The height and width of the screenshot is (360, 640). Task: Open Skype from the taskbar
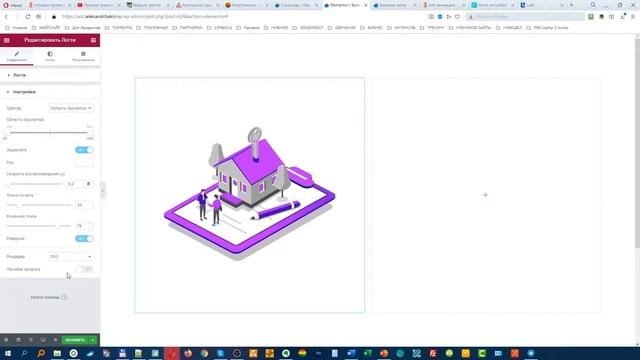click(220, 353)
